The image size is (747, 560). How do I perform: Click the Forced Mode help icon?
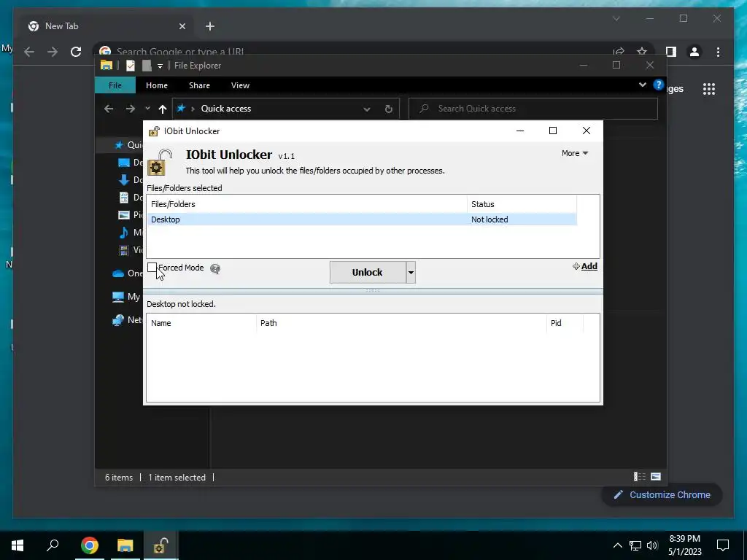(215, 269)
